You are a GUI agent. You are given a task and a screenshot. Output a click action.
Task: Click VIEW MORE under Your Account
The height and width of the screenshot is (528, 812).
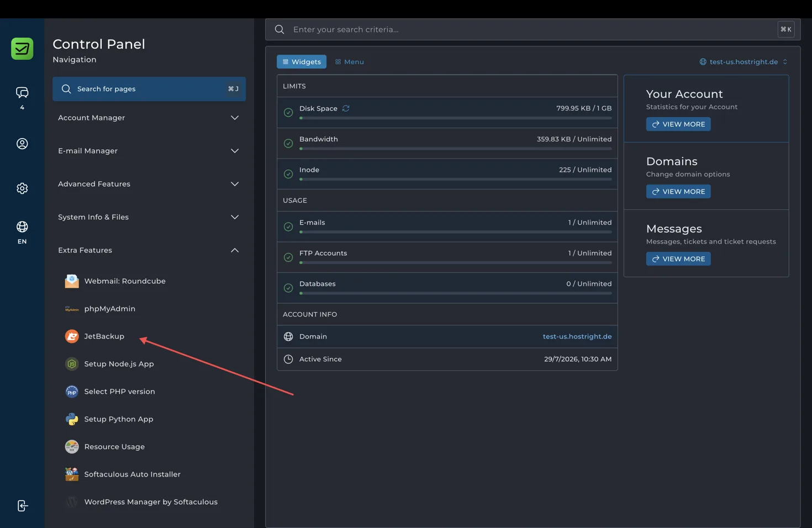(678, 124)
